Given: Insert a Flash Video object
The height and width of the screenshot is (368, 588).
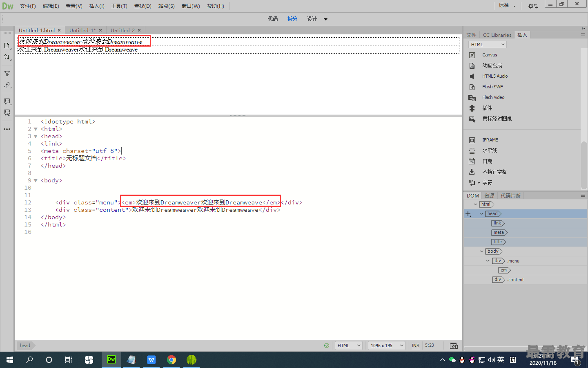Looking at the screenshot, I should 493,97.
